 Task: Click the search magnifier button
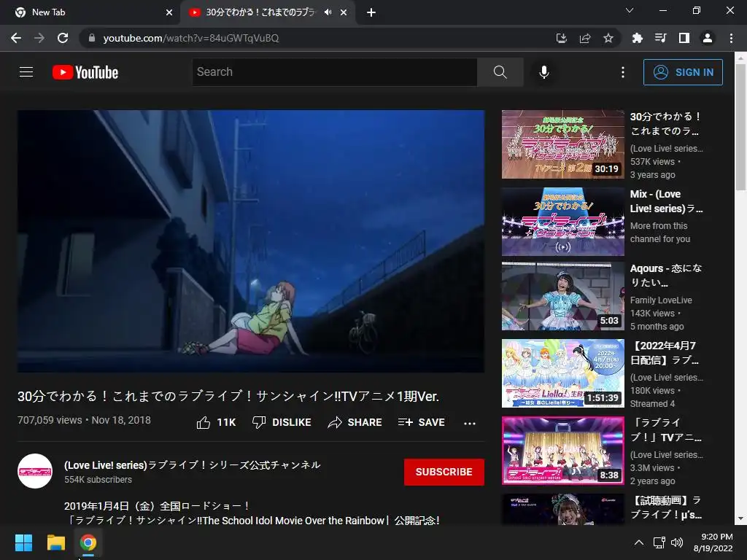[500, 72]
